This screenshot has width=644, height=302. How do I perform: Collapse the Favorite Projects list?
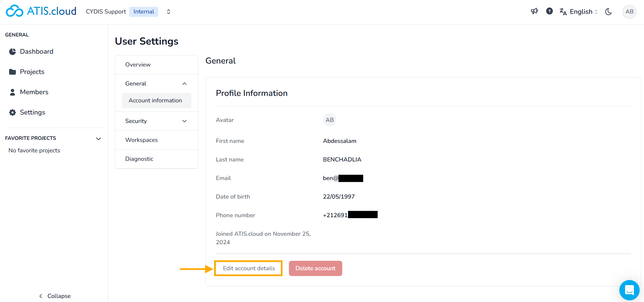click(x=99, y=139)
